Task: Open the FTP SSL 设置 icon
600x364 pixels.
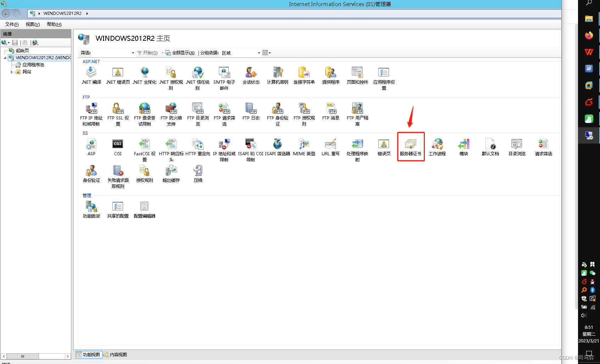Action: click(118, 114)
